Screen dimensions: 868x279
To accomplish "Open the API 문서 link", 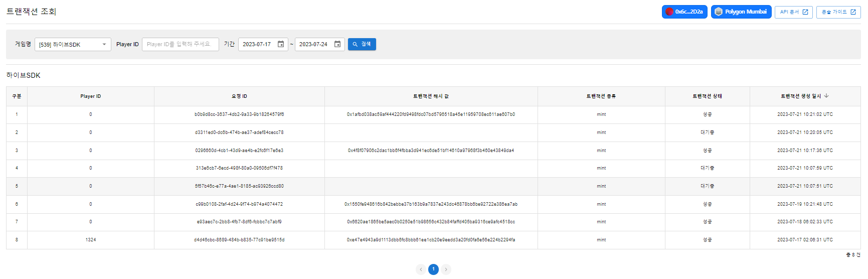I will pyautogui.click(x=794, y=12).
